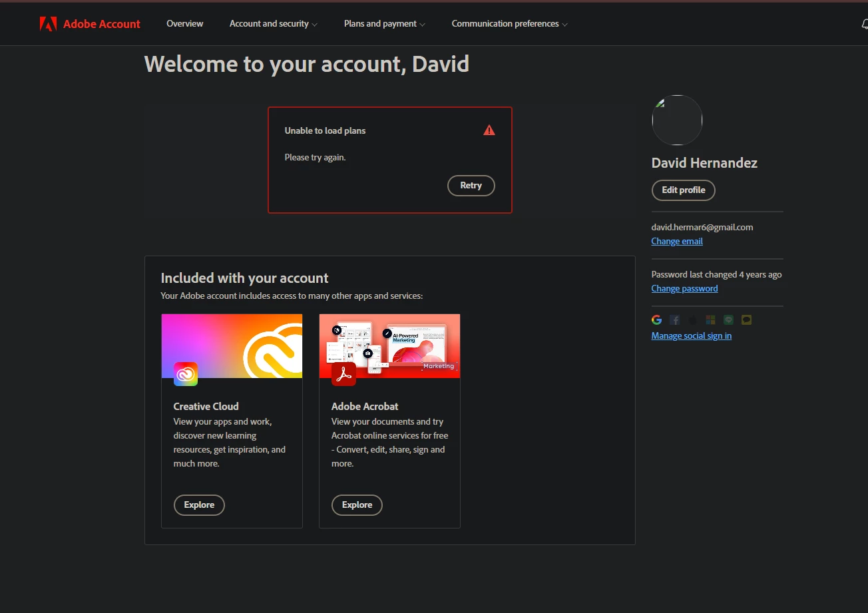
Task: Click the Apple social sign-in icon
Action: [x=693, y=319]
